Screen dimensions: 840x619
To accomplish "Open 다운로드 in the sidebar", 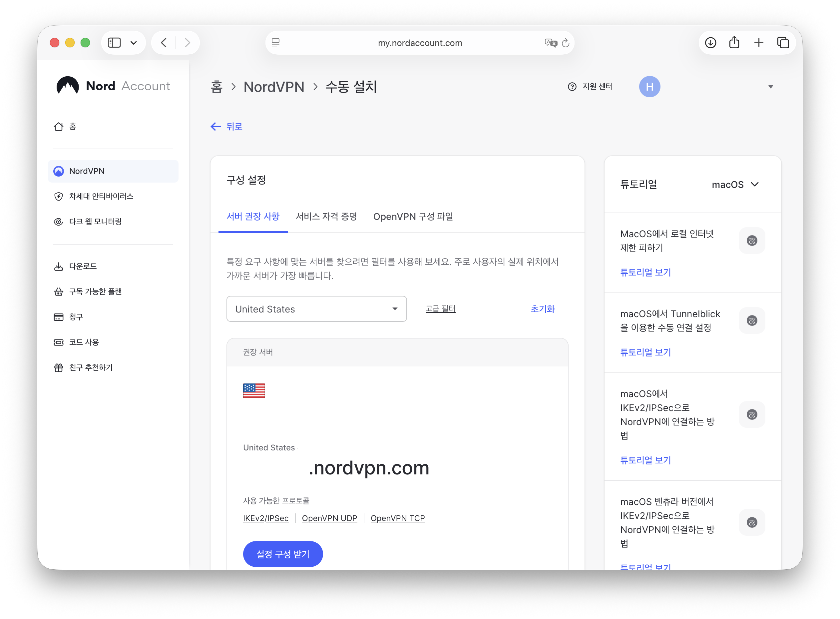I will point(113,267).
